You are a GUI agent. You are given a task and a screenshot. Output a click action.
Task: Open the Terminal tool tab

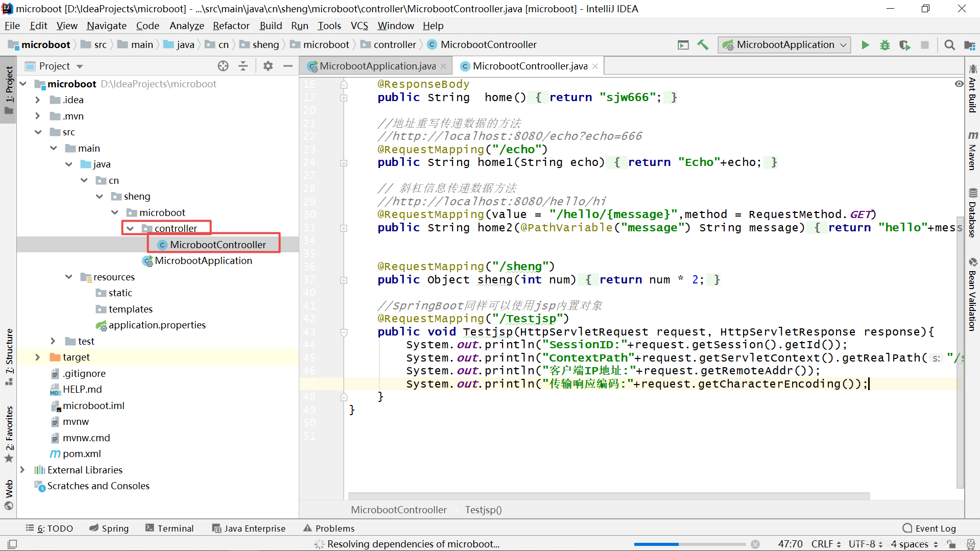coord(170,529)
